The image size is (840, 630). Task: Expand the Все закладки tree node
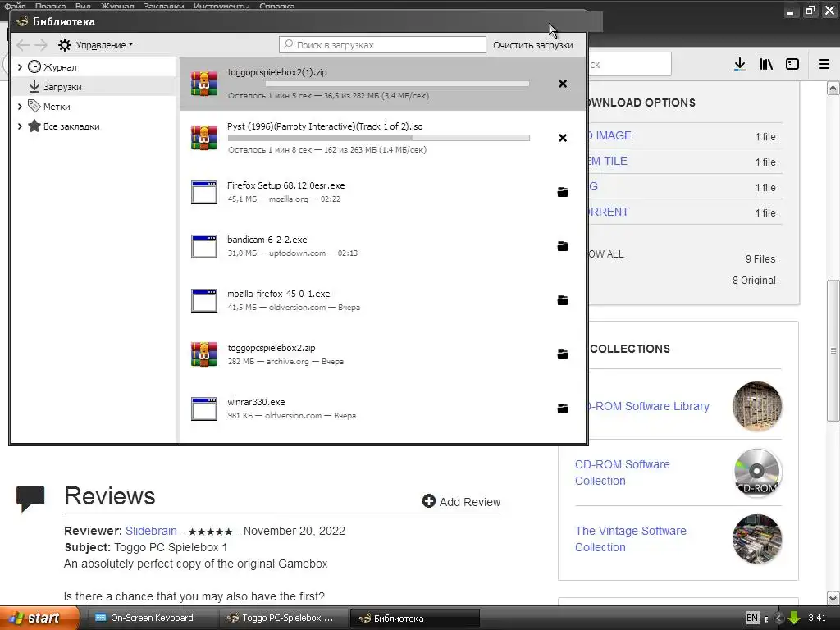(20, 126)
